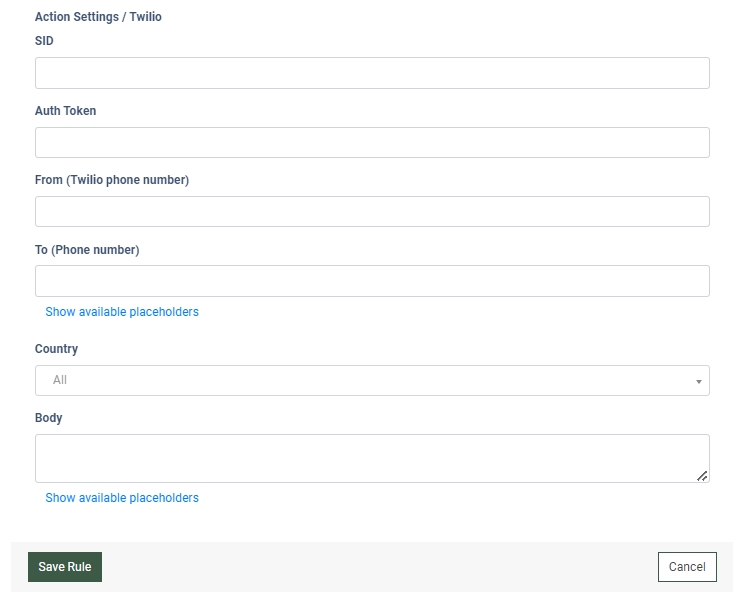This screenshot has width=746, height=602.
Task: Save the rule with Save Rule
Action: (x=65, y=567)
